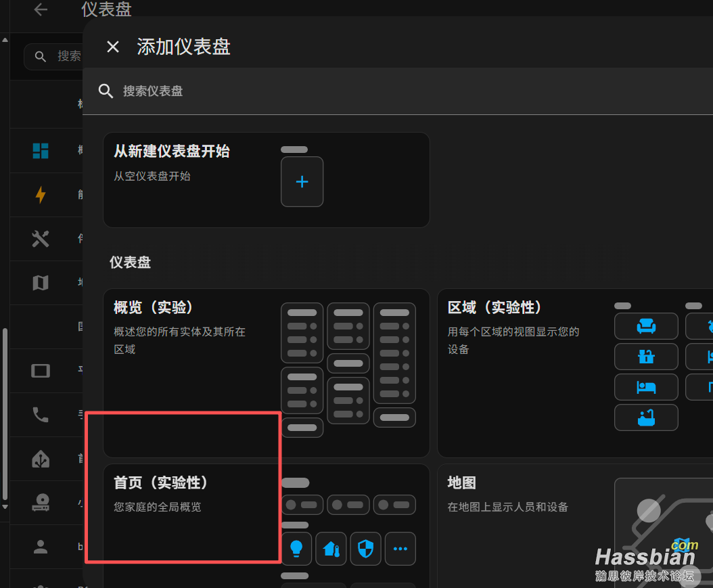713x588 pixels.
Task: Click the sidebar search magnifier icon
Action: click(x=41, y=56)
